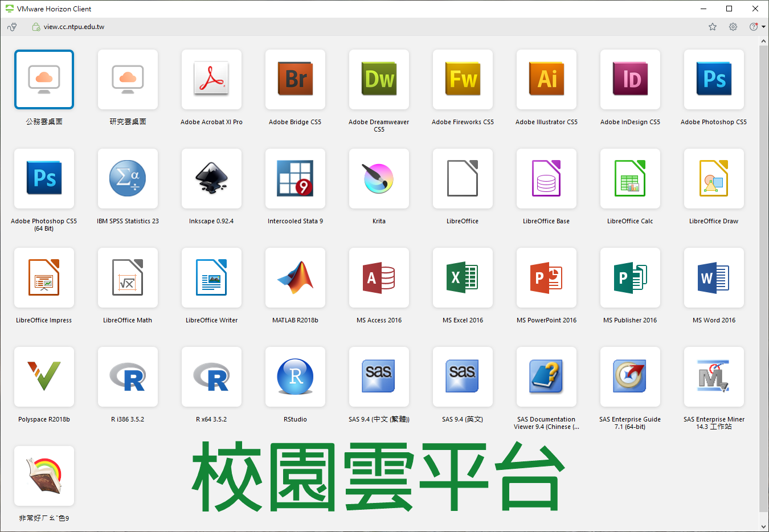Open the 非常好色9 app
The height and width of the screenshot is (532, 769).
[44, 476]
